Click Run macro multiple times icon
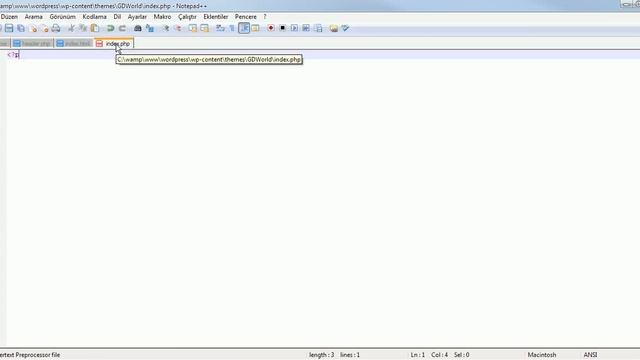Screen dimensions: 640x360 306,28
